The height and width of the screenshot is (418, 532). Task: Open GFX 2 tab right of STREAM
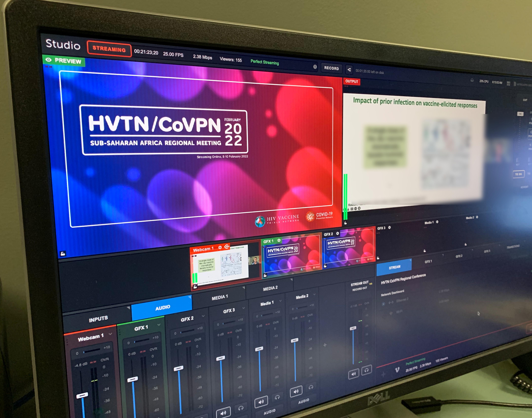[459, 256]
